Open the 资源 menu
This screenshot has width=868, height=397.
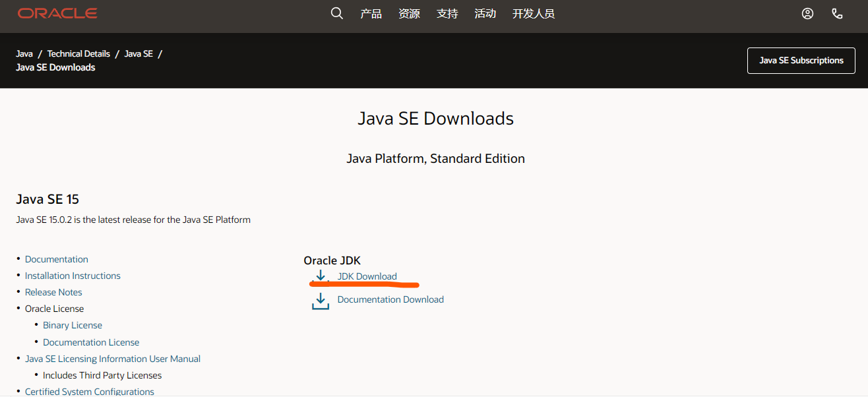[409, 13]
